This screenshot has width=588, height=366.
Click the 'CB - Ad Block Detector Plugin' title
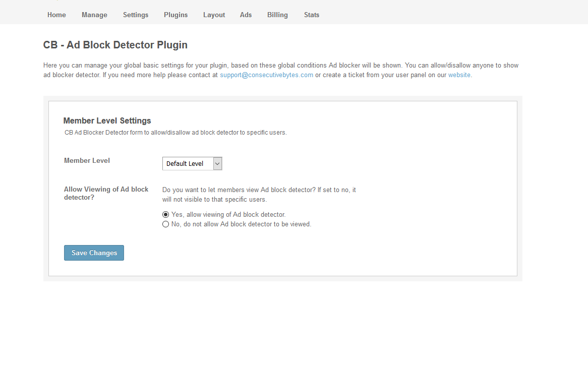pos(115,45)
